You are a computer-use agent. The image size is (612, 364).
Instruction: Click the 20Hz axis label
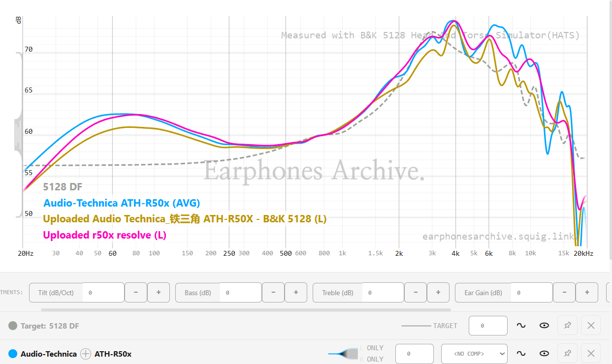25,253
